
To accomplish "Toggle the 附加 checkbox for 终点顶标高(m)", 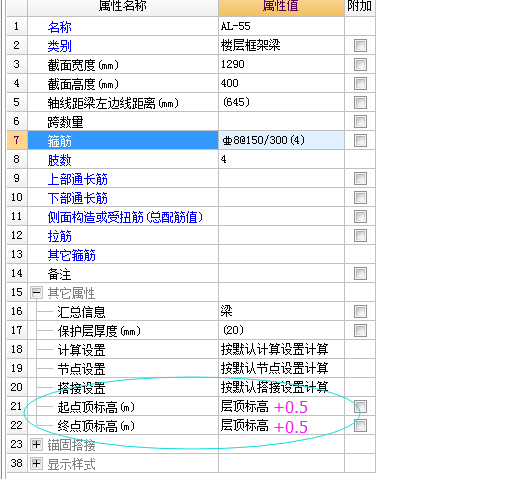I will 360,425.
